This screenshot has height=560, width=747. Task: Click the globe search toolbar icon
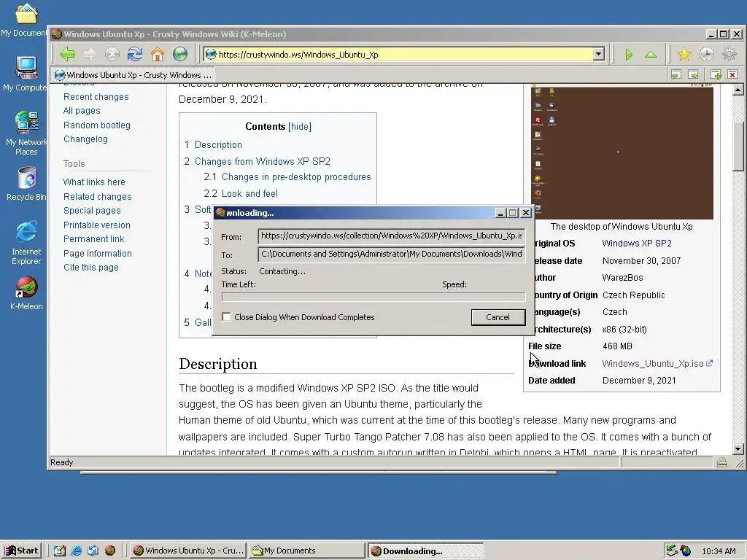180,54
